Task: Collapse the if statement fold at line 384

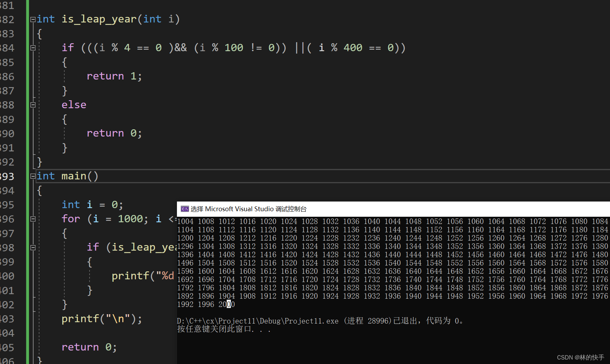Action: [x=33, y=48]
